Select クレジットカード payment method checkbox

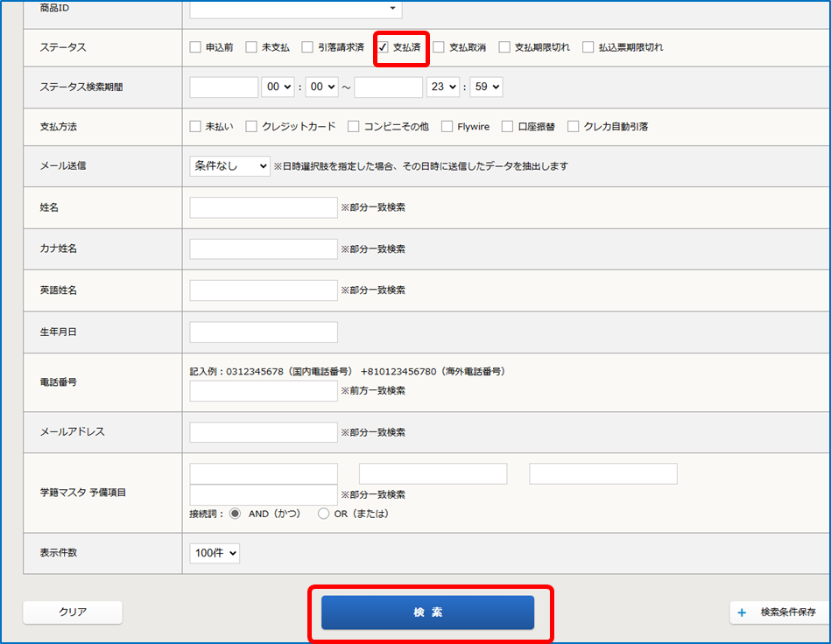251,127
